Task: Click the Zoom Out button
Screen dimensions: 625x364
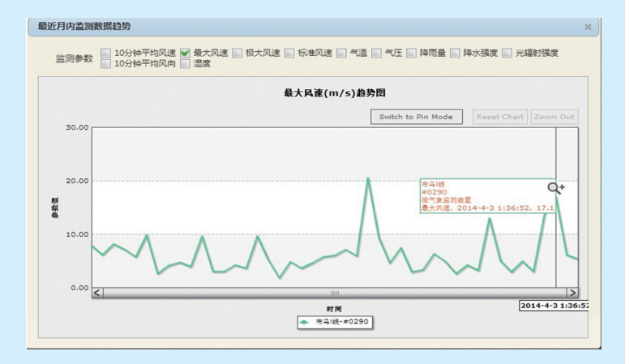Action: [x=554, y=117]
